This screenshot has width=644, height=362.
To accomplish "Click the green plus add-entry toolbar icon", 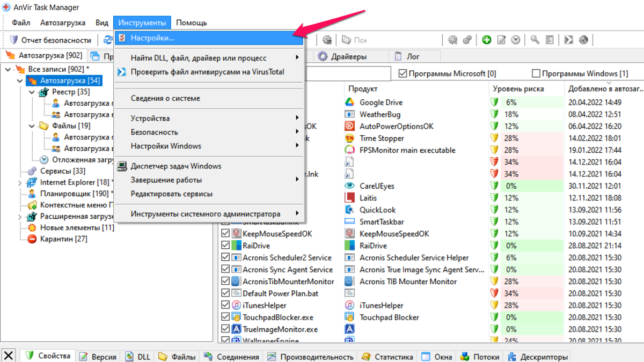I will point(487,40).
